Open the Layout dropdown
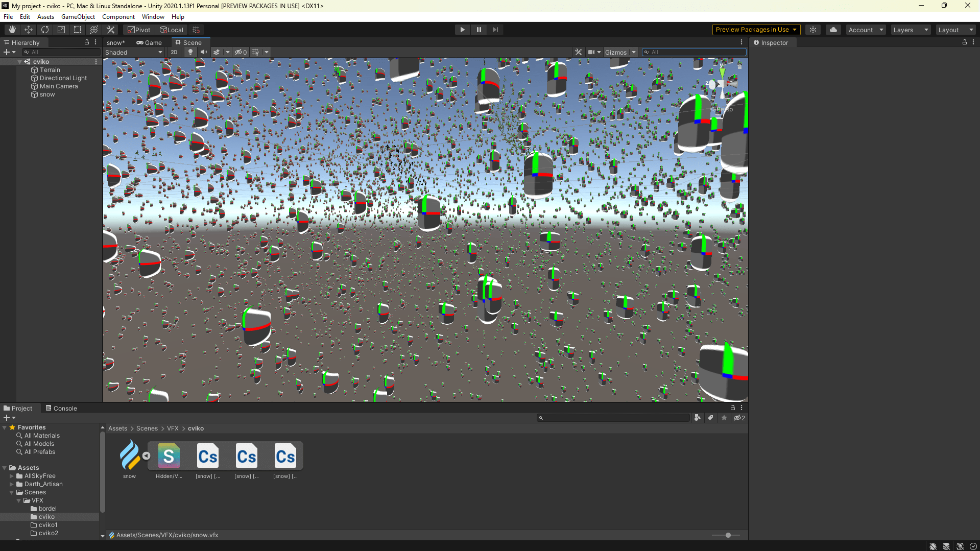This screenshot has width=980, height=551. click(955, 30)
